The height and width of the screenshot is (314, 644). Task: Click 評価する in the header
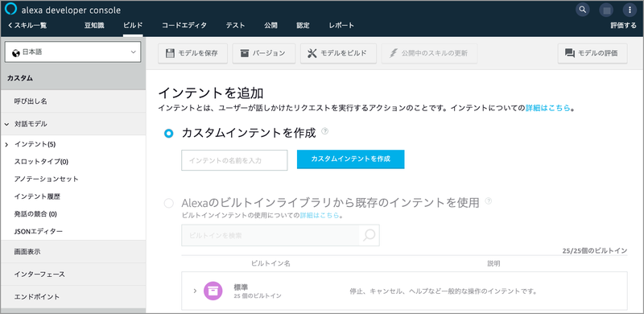tap(623, 26)
